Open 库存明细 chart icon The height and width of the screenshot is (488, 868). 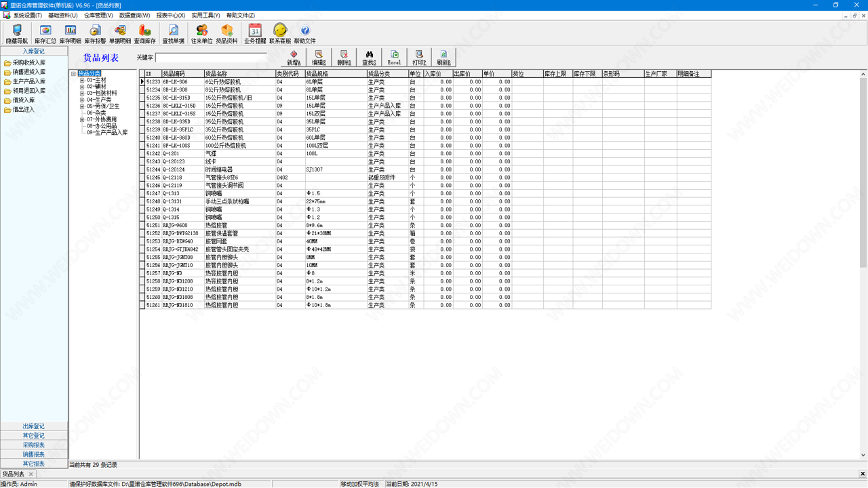point(71,34)
